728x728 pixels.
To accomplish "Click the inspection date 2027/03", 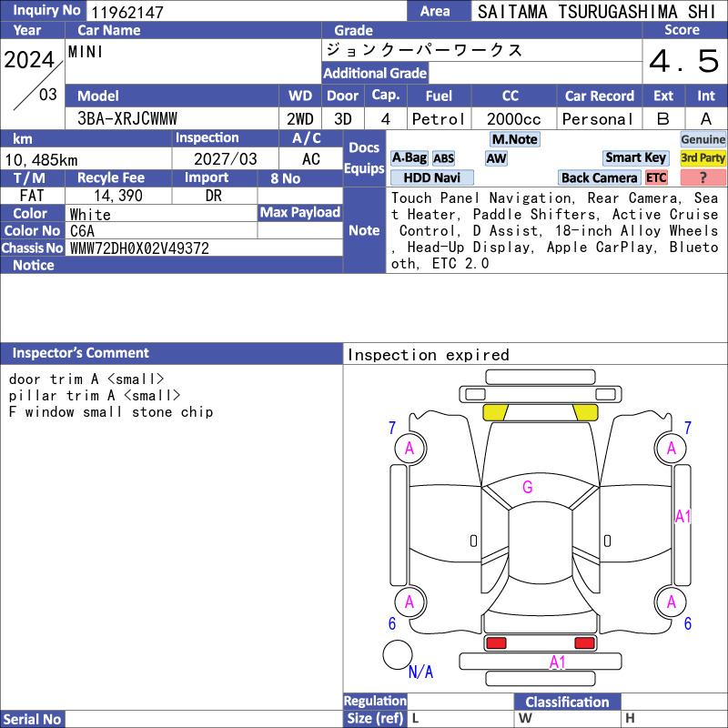I will coord(225,158).
